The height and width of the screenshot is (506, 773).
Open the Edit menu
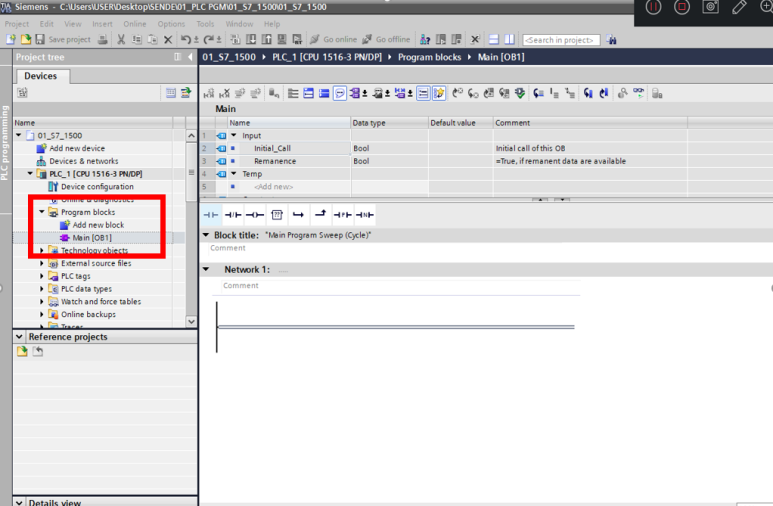(x=47, y=24)
